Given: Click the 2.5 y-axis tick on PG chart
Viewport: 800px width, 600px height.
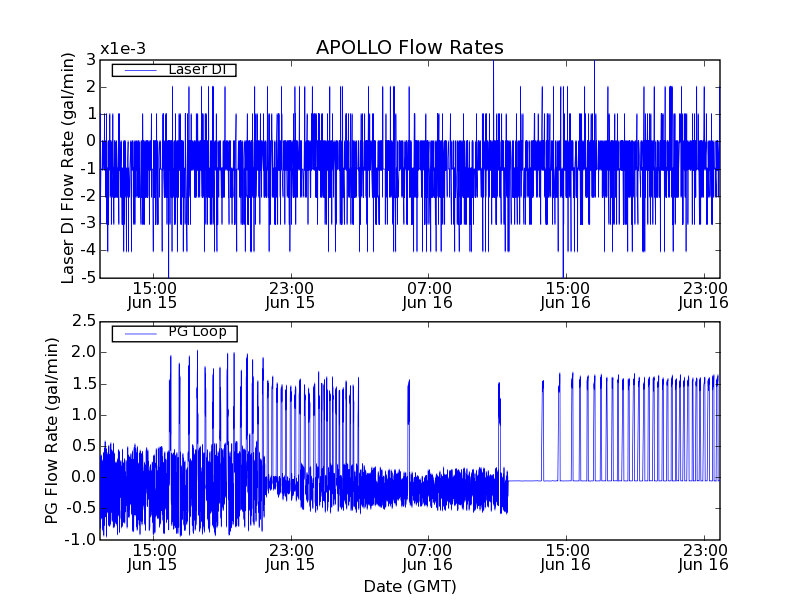Looking at the screenshot, I should tap(82, 321).
